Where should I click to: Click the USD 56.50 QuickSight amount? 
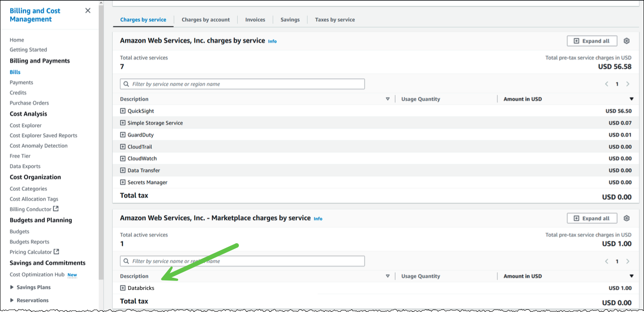619,111
